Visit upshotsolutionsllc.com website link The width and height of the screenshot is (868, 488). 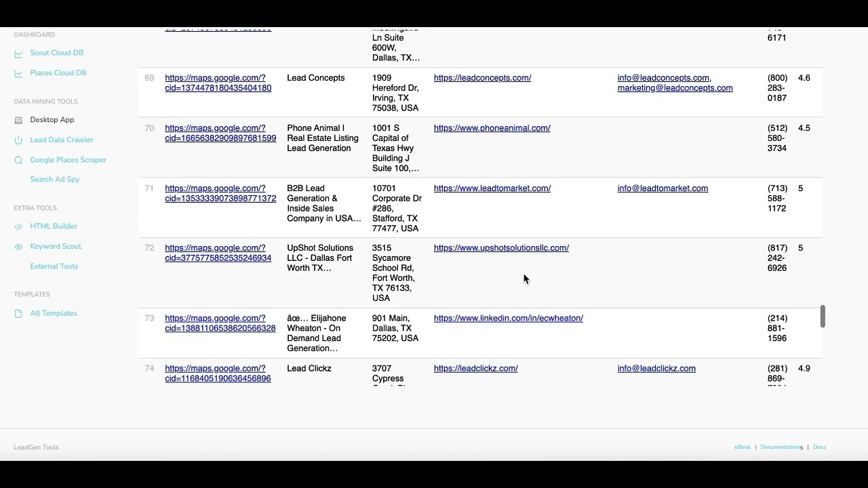[502, 248]
